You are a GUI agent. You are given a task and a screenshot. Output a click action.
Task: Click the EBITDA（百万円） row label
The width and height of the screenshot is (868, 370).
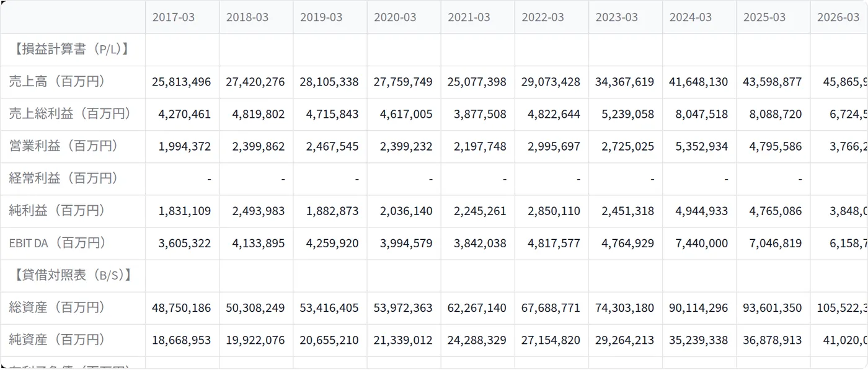(x=57, y=243)
